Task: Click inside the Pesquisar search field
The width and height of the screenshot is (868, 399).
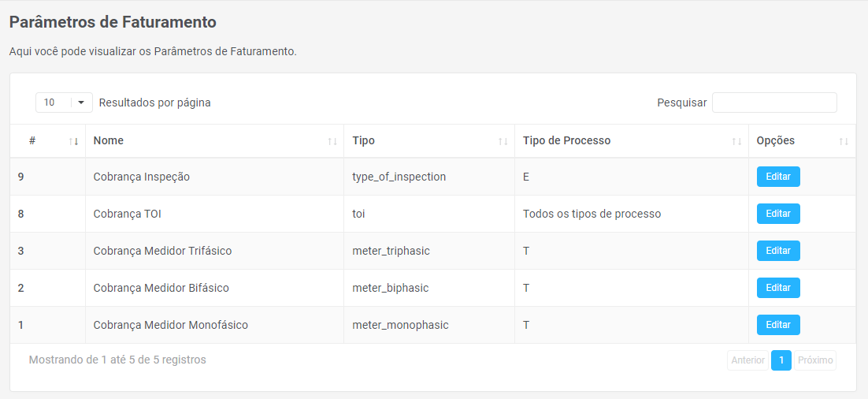Action: coord(773,103)
